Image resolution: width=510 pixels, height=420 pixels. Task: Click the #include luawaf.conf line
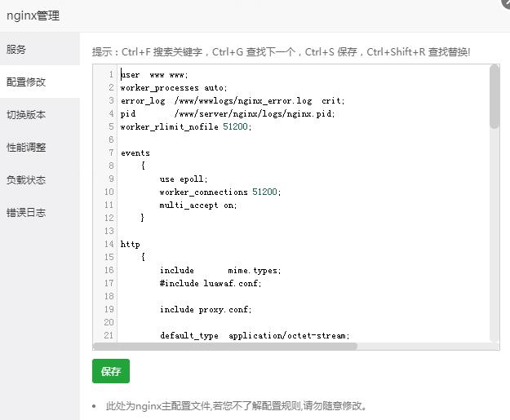pyautogui.click(x=211, y=284)
